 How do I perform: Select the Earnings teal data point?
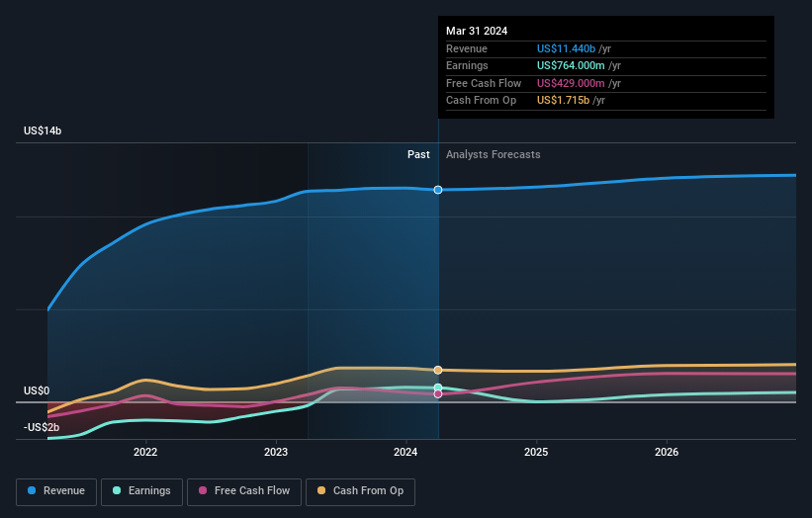point(438,388)
